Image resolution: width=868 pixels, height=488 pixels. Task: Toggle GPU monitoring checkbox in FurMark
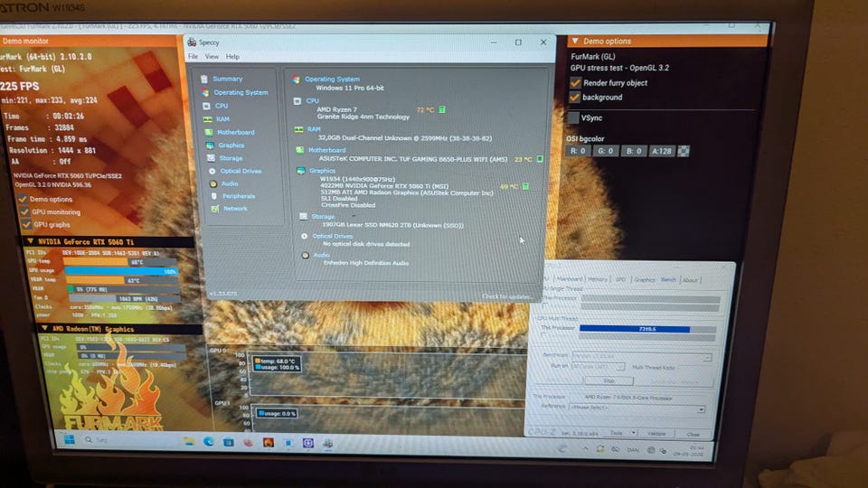click(x=24, y=211)
